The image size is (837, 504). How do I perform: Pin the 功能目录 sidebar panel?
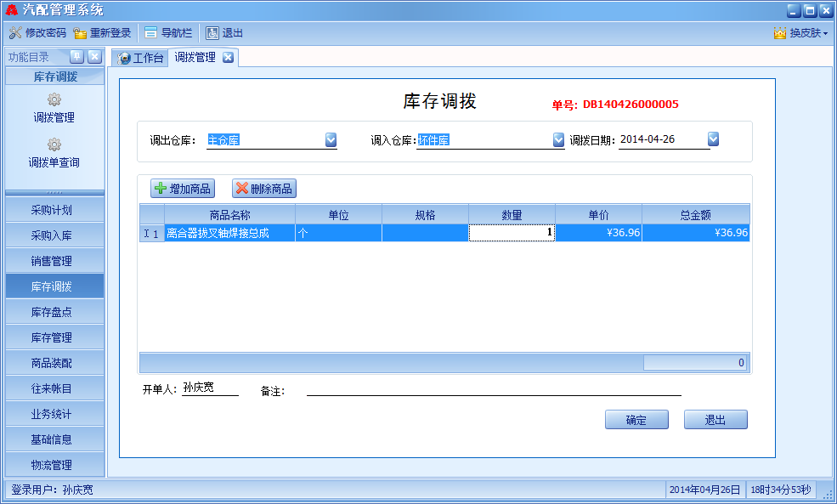[76, 57]
